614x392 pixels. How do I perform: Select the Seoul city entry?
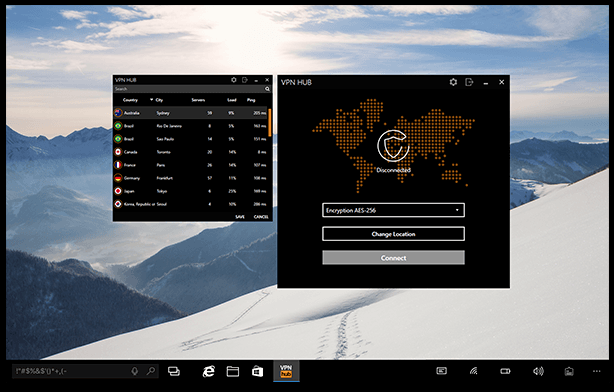pyautogui.click(x=162, y=204)
